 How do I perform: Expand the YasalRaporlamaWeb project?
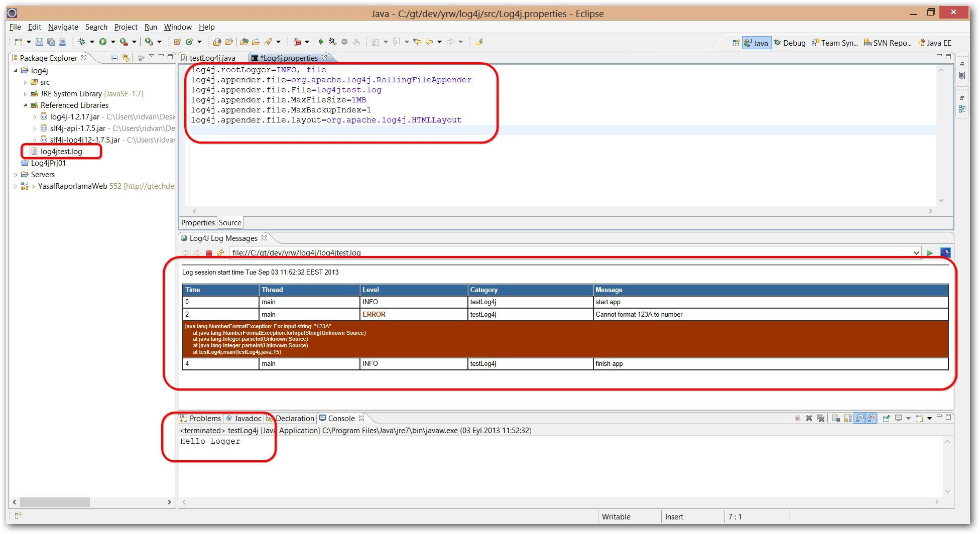pos(16,186)
